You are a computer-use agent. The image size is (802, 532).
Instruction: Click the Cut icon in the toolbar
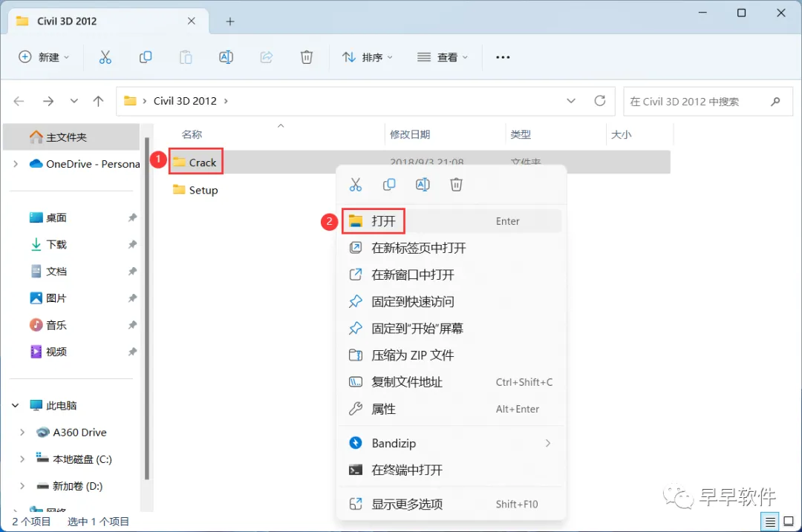[105, 57]
